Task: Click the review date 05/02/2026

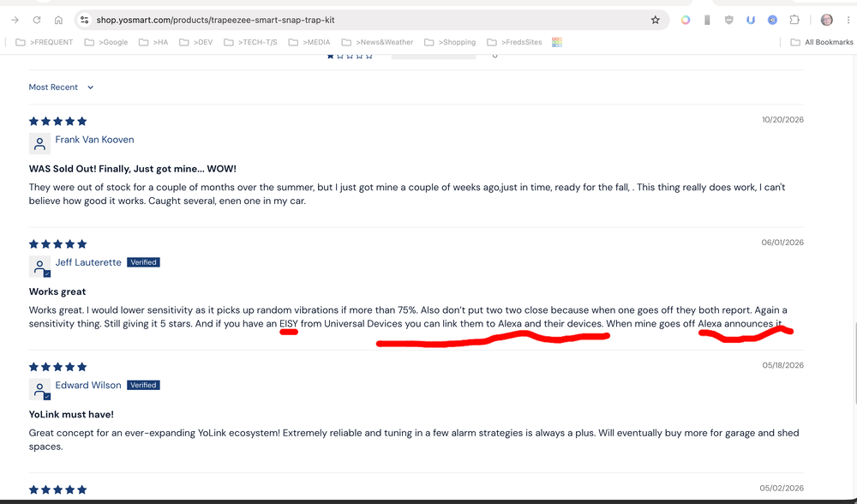Action: coord(782,489)
